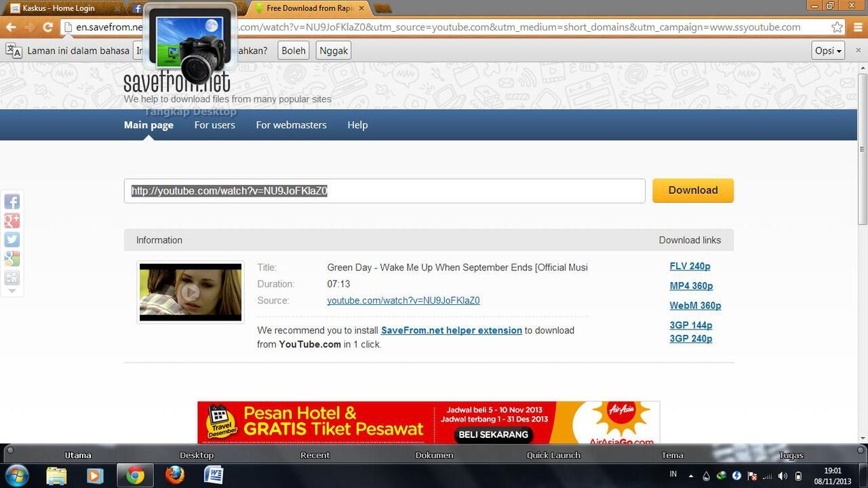
Task: Expand the arrow below the social sidebar
Action: [12, 291]
